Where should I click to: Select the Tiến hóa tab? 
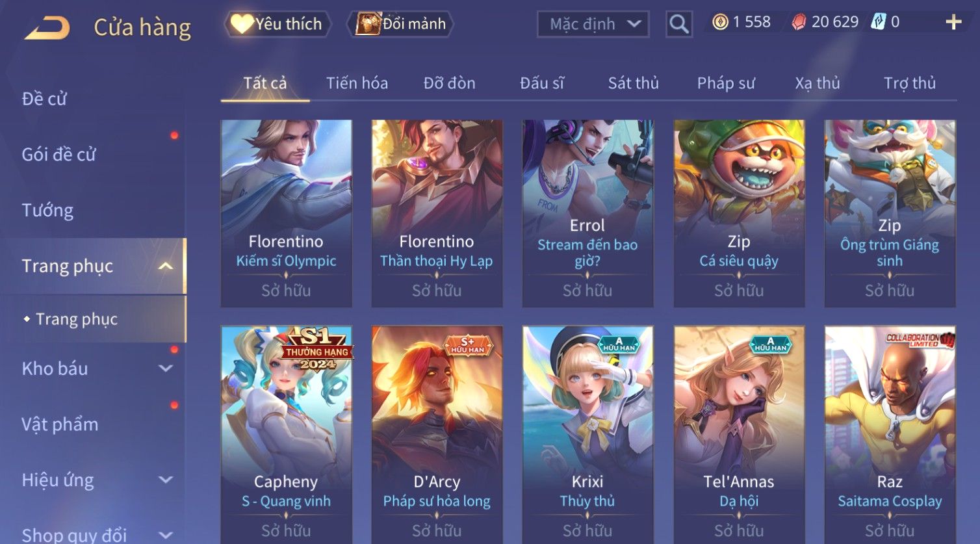click(x=357, y=83)
